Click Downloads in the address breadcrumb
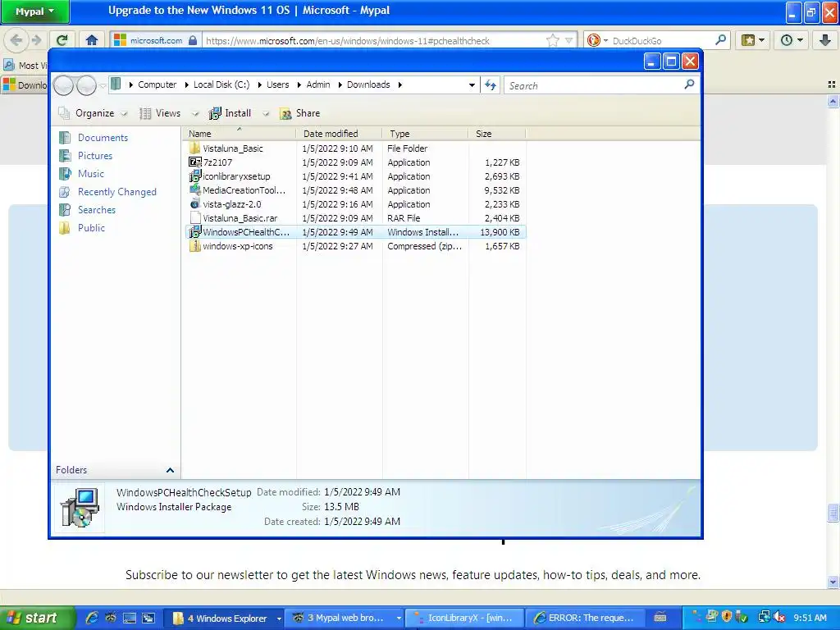The height and width of the screenshot is (630, 840). 368,84
